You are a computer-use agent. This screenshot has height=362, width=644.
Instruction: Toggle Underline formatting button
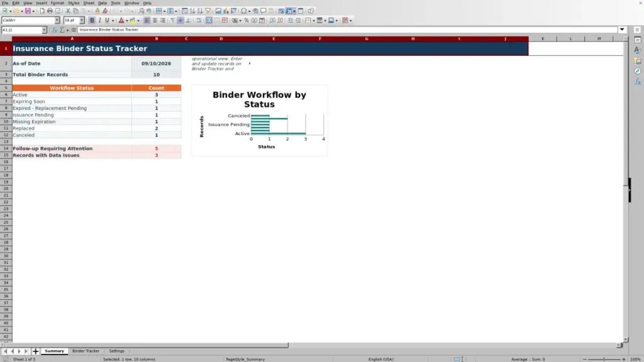[107, 20]
